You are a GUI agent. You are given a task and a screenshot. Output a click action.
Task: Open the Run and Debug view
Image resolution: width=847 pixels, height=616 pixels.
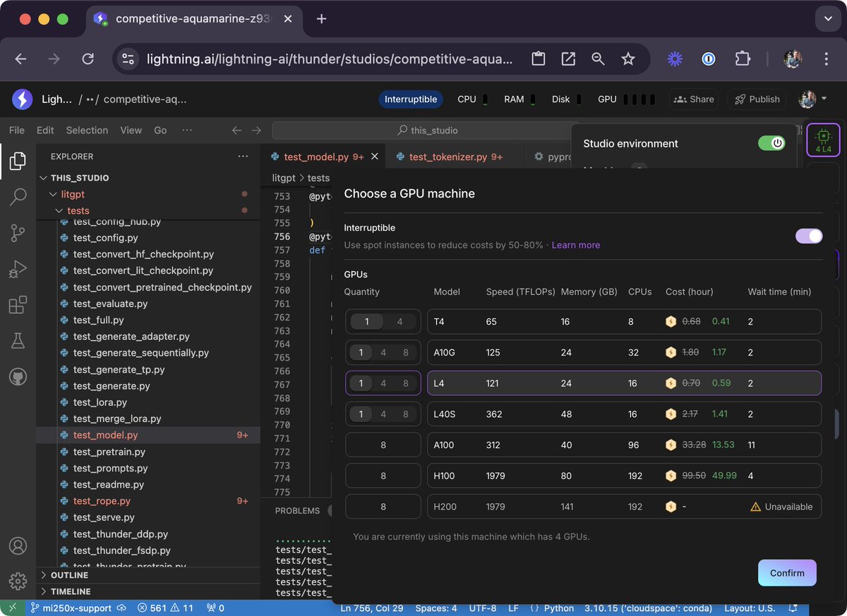pos(18,270)
